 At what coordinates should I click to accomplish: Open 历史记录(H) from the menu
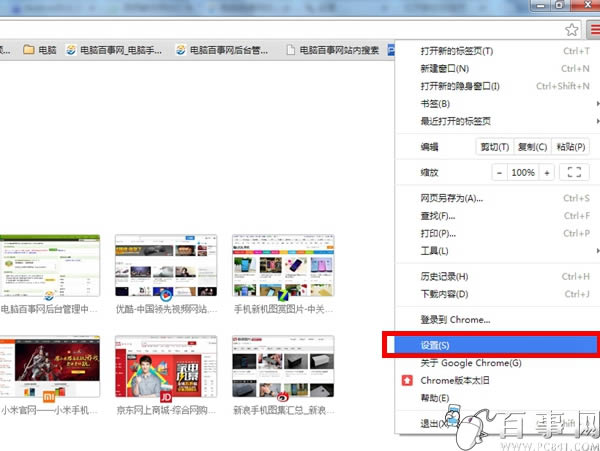point(497,276)
